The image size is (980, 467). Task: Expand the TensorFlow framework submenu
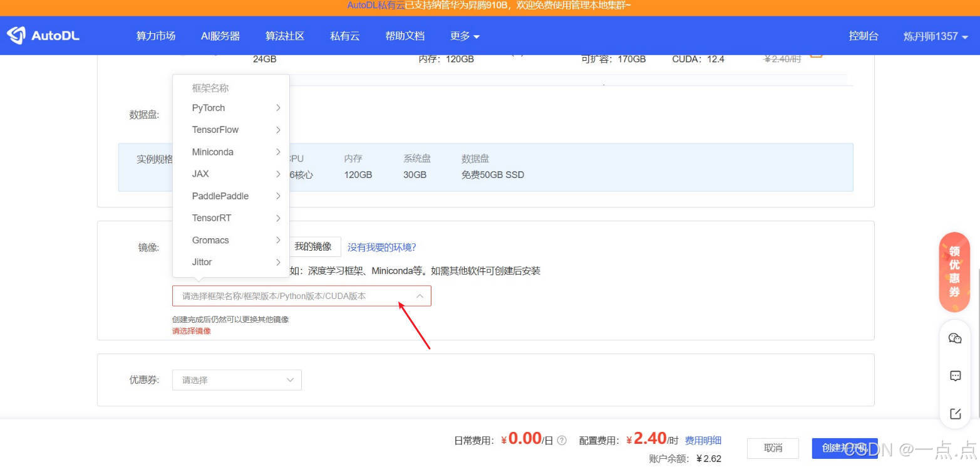(231, 130)
